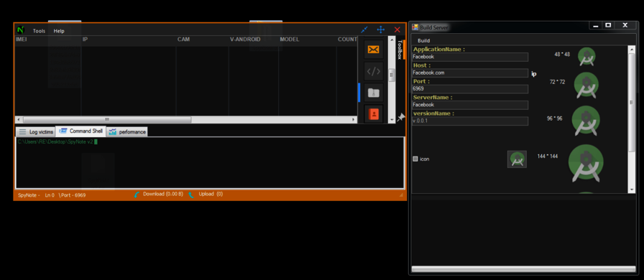Screen dimensions: 644x280
Task: Close SpyNote with the red X icon
Action: click(397, 29)
